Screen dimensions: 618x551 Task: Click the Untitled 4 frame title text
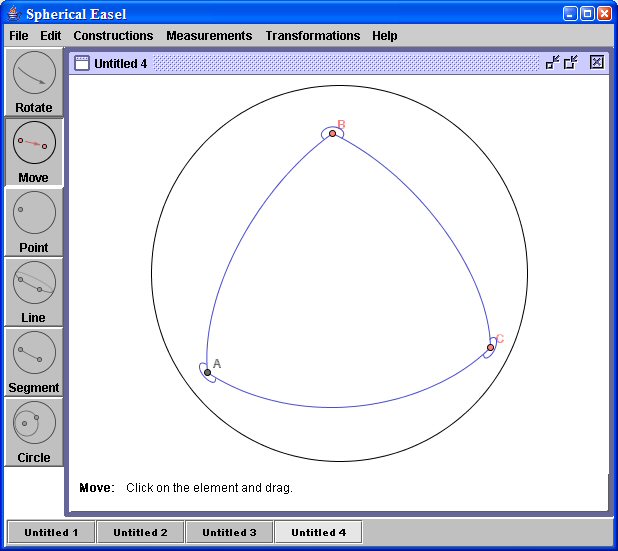121,63
